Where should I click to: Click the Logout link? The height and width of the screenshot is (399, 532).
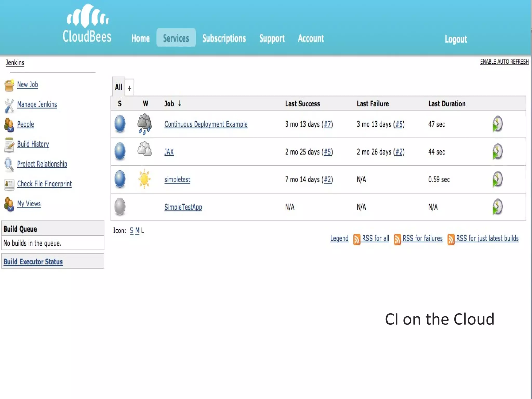[456, 39]
